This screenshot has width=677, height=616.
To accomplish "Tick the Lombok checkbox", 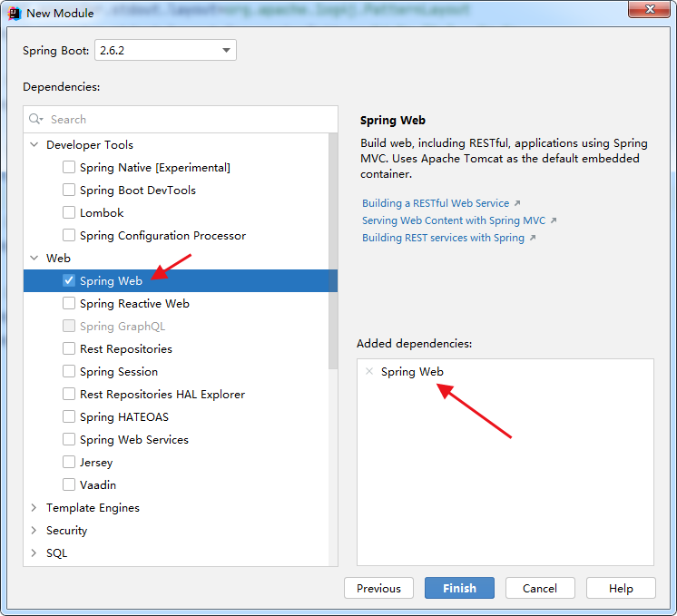I will pos(69,212).
